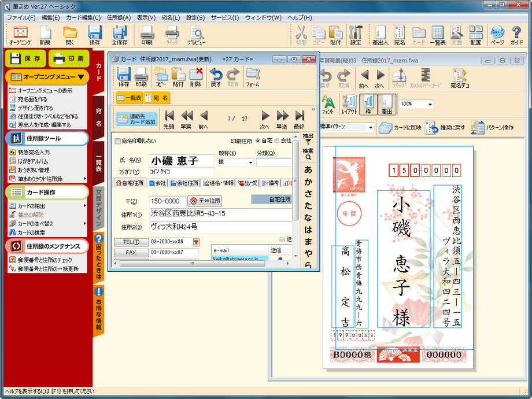Click the 宛名 addressee icon in main toolbar
The height and width of the screenshot is (399, 532).
pyautogui.click(x=400, y=36)
